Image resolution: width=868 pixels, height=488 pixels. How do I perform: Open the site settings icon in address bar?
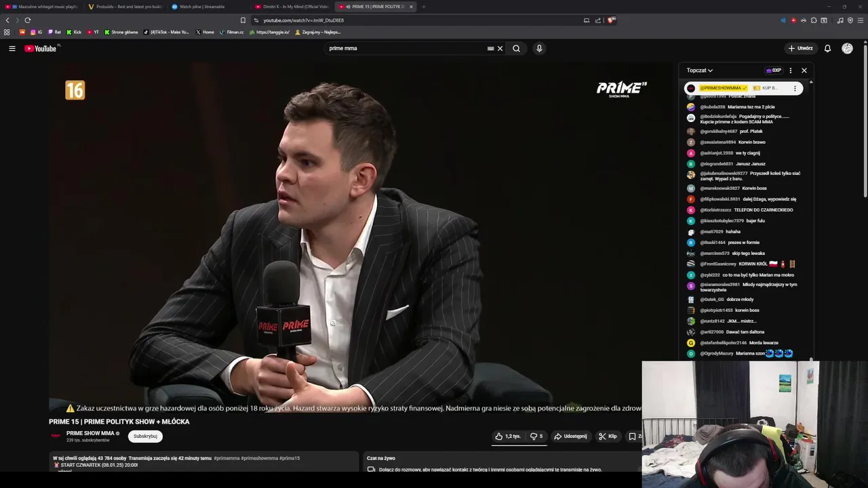point(256,20)
